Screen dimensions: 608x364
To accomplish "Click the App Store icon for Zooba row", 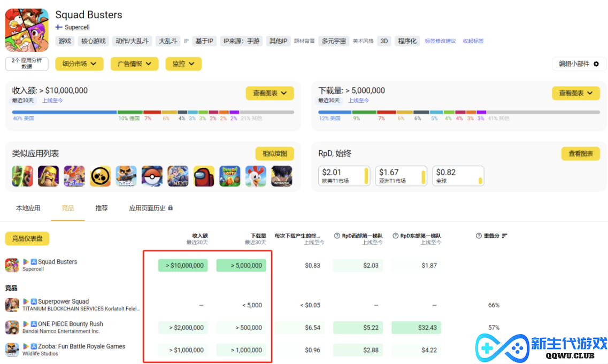I will coord(34,346).
